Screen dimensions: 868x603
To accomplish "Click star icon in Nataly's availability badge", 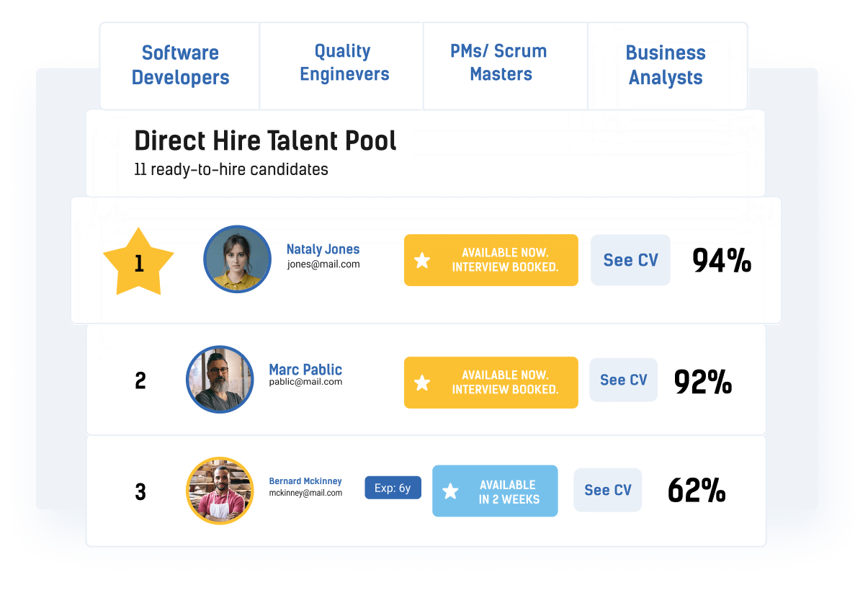I will click(423, 260).
